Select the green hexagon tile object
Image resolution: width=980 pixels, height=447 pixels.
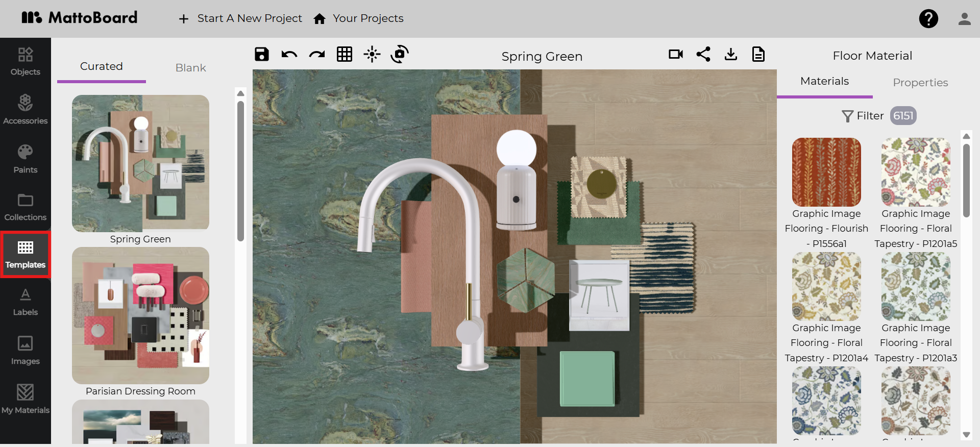pos(526,280)
